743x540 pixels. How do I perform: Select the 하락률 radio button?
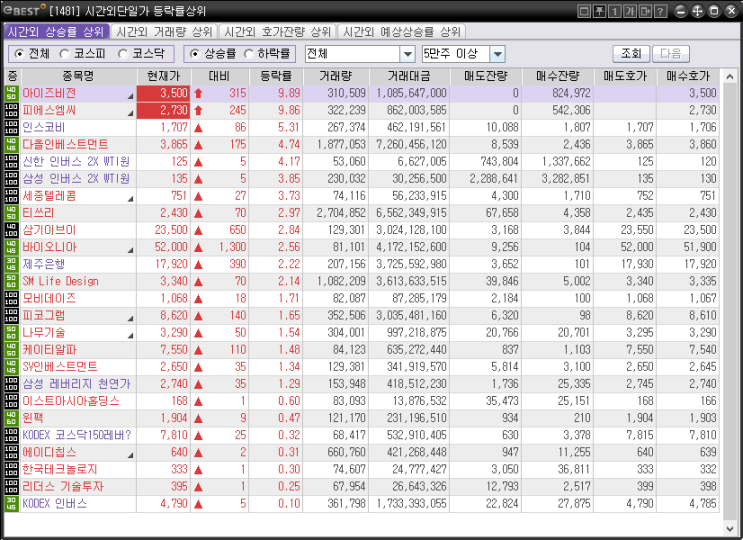tap(249, 54)
